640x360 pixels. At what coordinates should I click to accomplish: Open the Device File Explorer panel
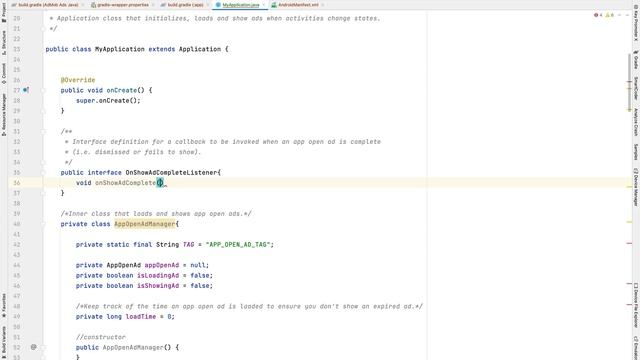point(636,305)
